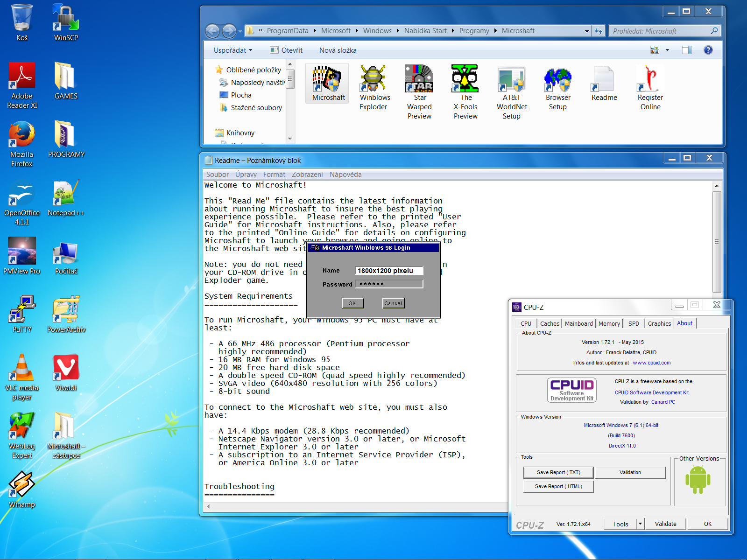Open the Winblows Exploder shortcut icon
This screenshot has width=747, height=560.
click(x=373, y=79)
